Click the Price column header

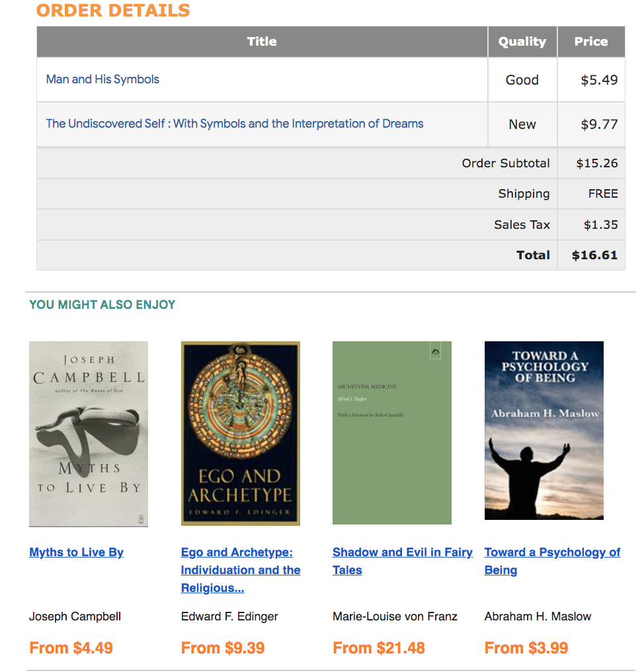pos(591,42)
